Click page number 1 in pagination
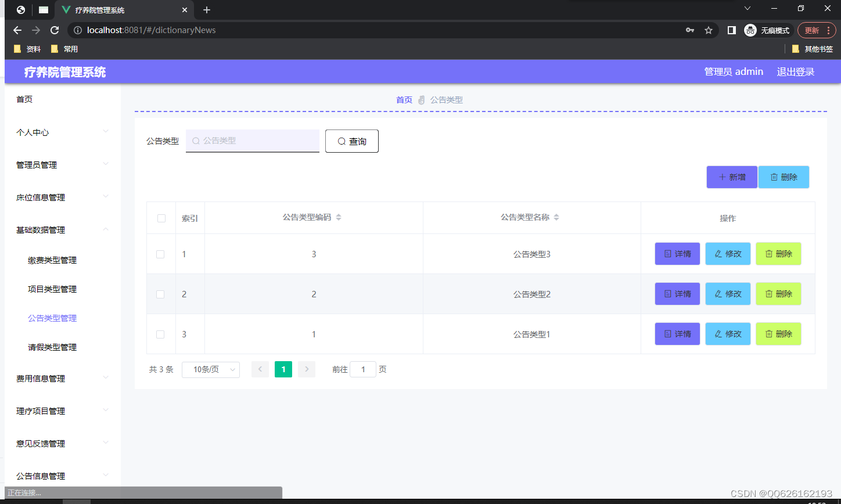This screenshot has width=841, height=504. tap(283, 369)
